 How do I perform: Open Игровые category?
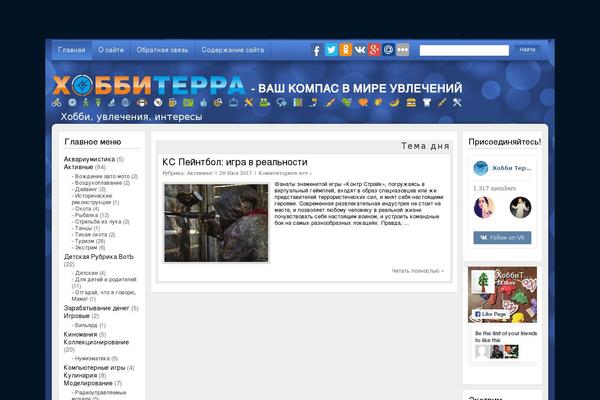(77, 316)
